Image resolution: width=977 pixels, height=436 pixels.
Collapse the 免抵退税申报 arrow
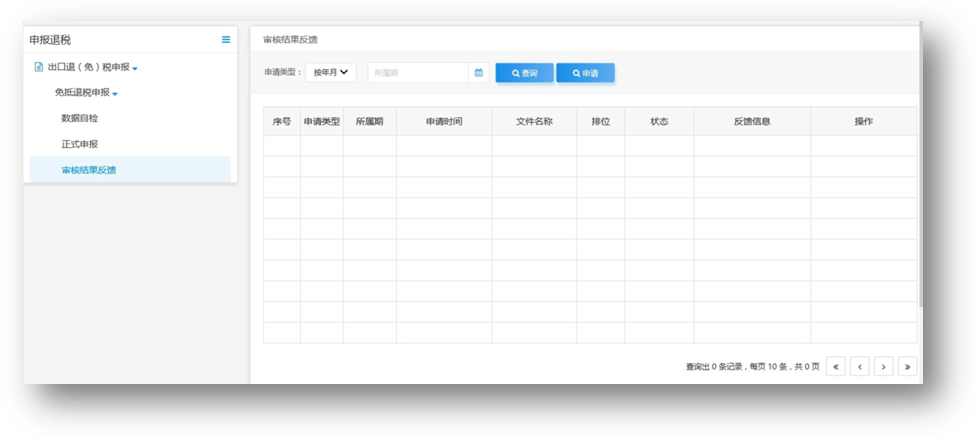115,94
